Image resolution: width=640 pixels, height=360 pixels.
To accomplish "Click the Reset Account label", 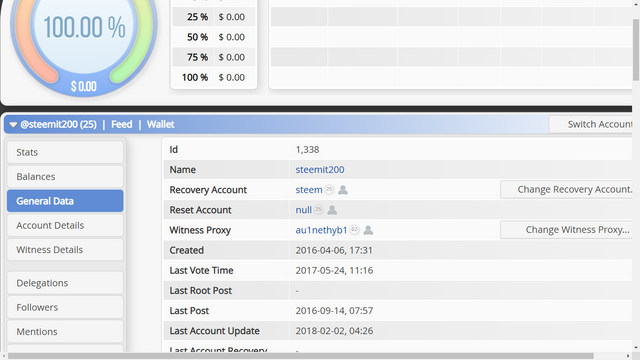I will coord(200,210).
